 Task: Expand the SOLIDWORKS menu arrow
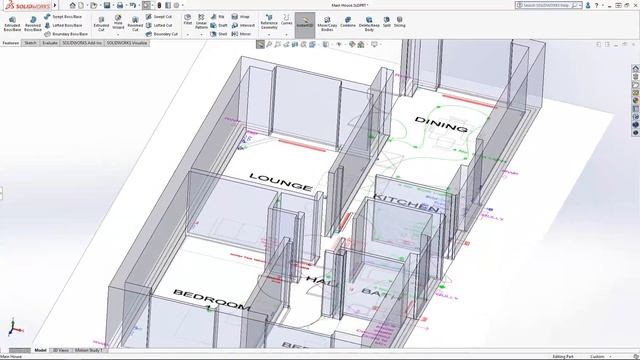55,5
